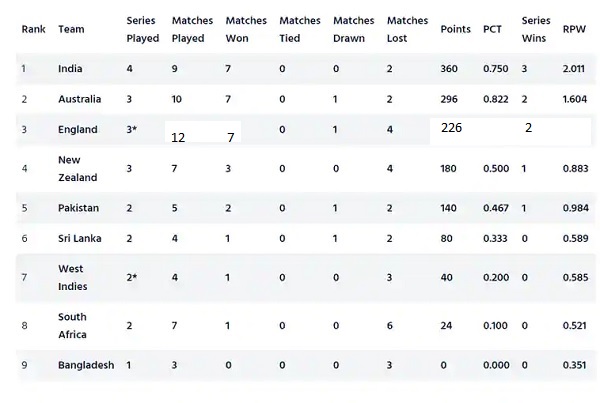Click the Matches Lost column header

tap(407, 29)
